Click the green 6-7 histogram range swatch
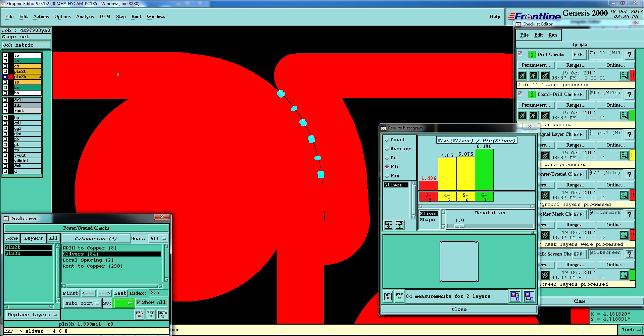644x336 pixels. (484, 197)
